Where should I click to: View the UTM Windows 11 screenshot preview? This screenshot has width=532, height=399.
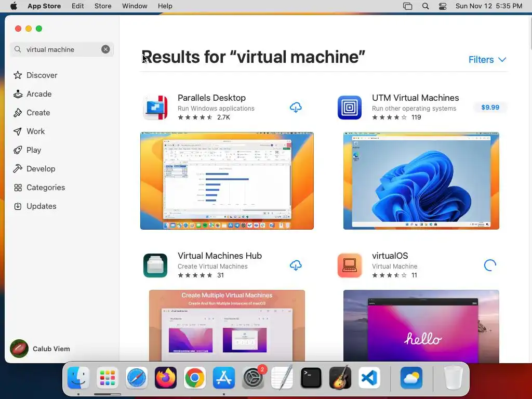[421, 181]
